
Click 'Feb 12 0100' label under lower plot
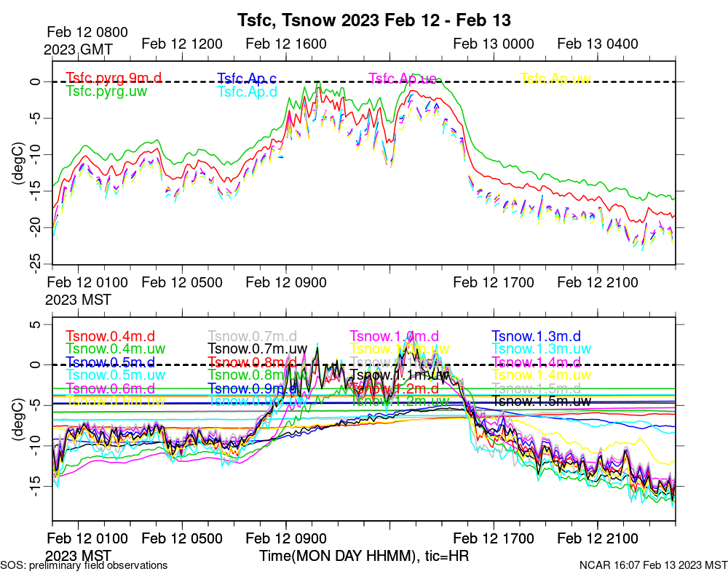87,538
